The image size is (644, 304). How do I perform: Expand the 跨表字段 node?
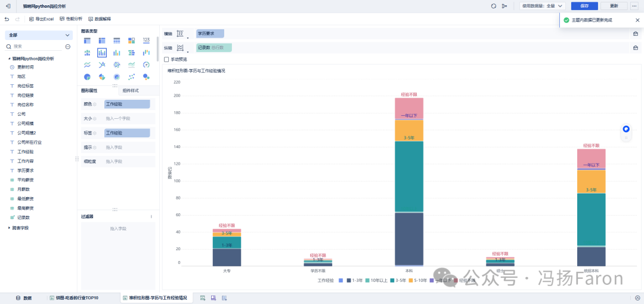coord(9,228)
